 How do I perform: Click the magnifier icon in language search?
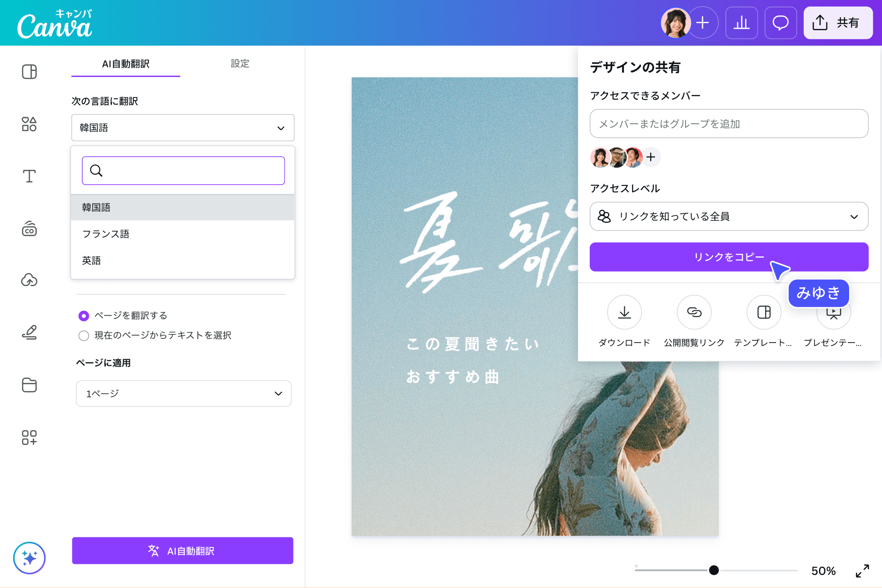(x=96, y=171)
